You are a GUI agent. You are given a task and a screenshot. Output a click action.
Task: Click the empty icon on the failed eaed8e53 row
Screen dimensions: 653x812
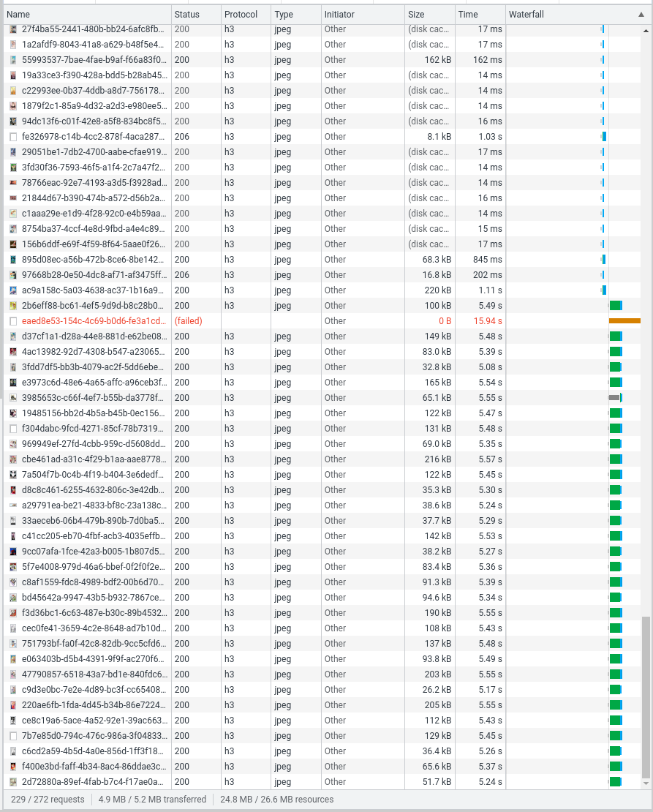pos(12,321)
